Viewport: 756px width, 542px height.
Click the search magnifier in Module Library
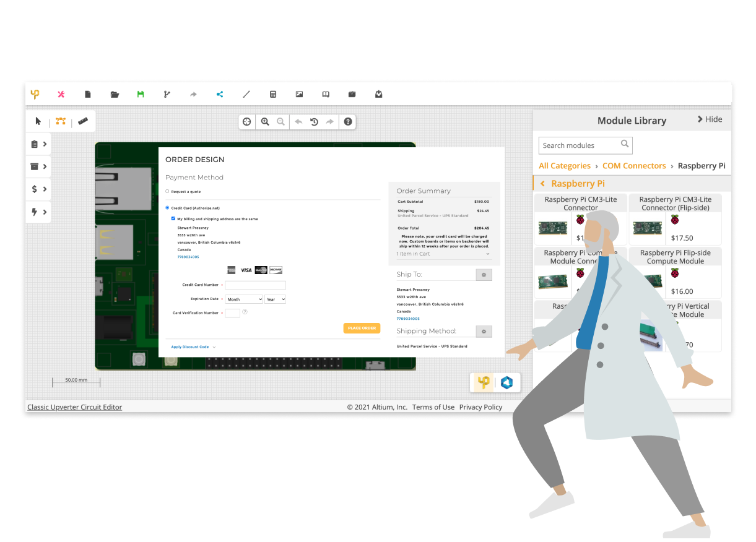[625, 144]
